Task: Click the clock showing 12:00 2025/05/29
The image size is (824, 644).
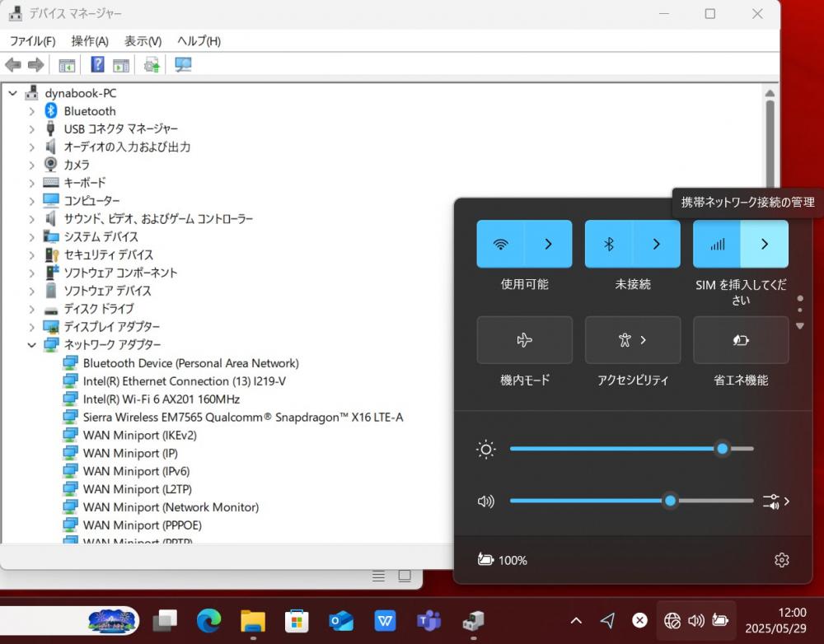Action: point(775,620)
